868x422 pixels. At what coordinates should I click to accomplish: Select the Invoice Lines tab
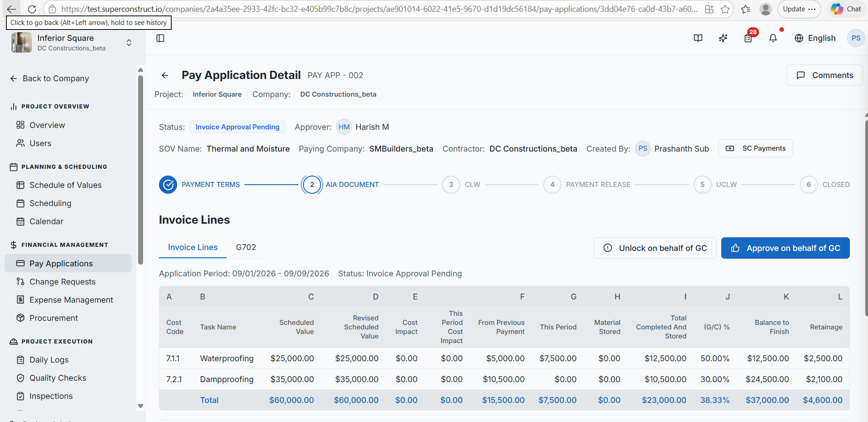click(193, 247)
